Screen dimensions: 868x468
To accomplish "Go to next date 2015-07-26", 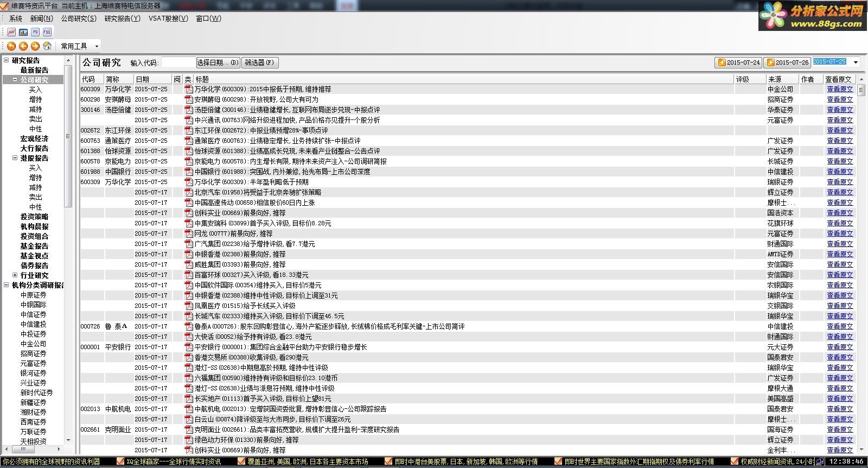I will (787, 62).
